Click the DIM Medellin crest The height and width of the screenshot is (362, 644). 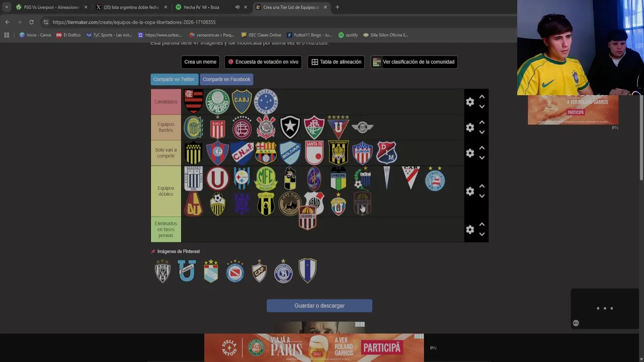coord(386,153)
